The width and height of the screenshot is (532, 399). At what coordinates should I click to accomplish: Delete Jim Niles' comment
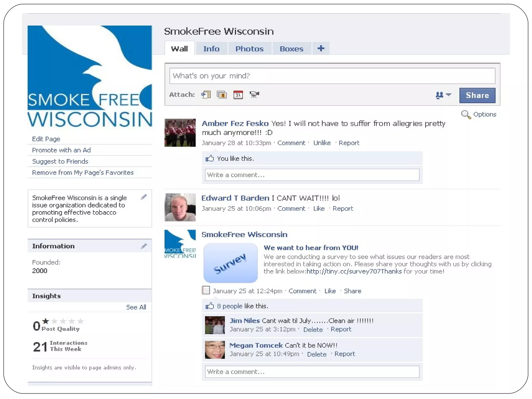pos(313,330)
